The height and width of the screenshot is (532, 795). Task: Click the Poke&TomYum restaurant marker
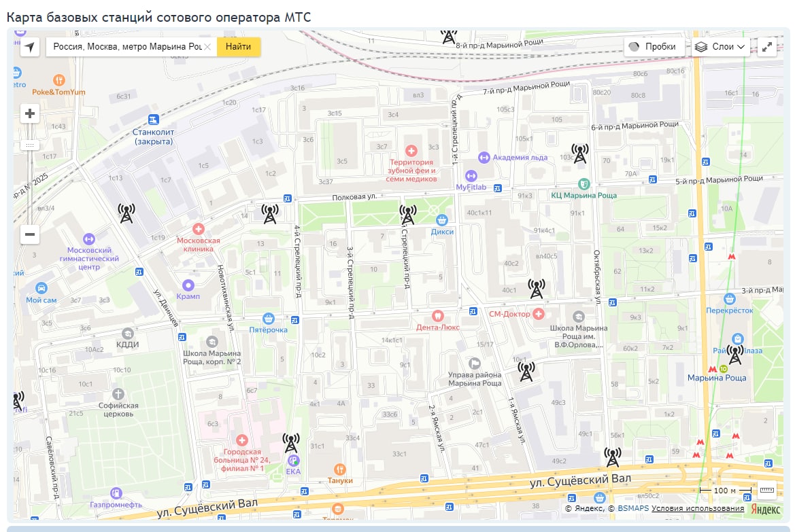(x=58, y=80)
